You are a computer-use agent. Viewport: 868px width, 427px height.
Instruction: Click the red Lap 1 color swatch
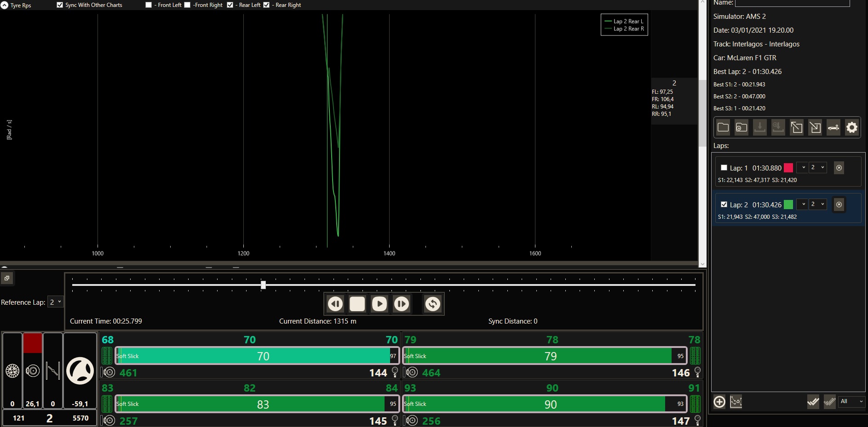[x=788, y=168]
